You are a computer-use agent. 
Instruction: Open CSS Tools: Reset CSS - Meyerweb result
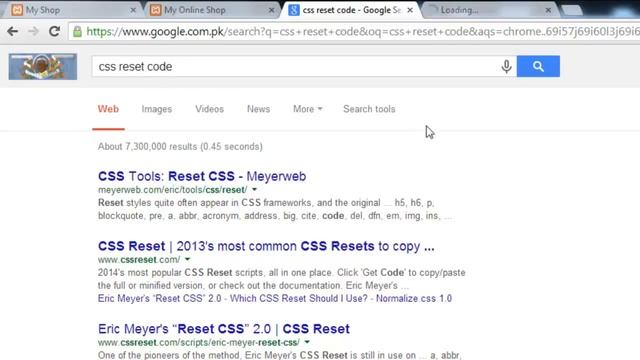pos(202,176)
